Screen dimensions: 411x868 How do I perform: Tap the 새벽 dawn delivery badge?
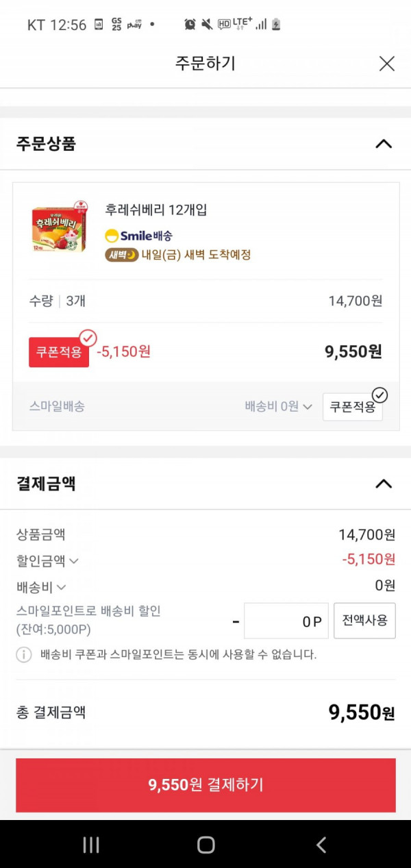(x=122, y=255)
